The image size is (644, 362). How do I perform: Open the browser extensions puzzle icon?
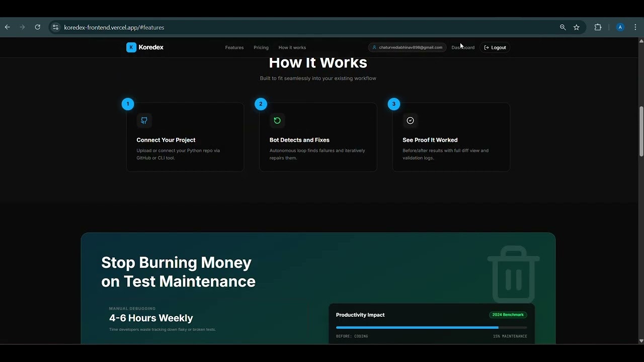(x=598, y=27)
